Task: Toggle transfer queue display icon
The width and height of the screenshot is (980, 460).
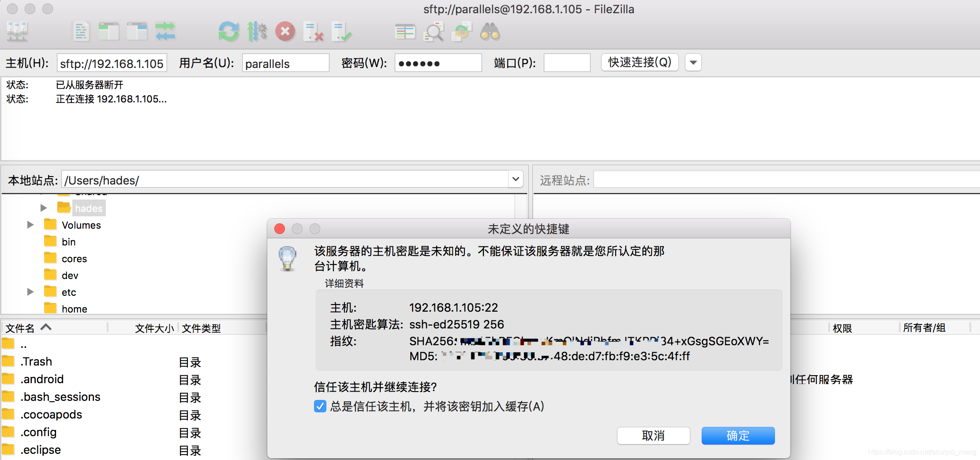Action: coord(165,32)
